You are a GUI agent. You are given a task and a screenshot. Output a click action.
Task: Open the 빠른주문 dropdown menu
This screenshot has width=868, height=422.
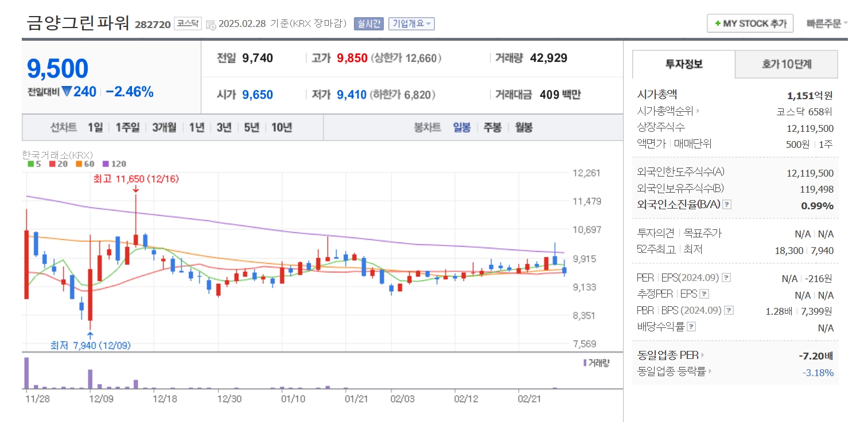point(827,24)
